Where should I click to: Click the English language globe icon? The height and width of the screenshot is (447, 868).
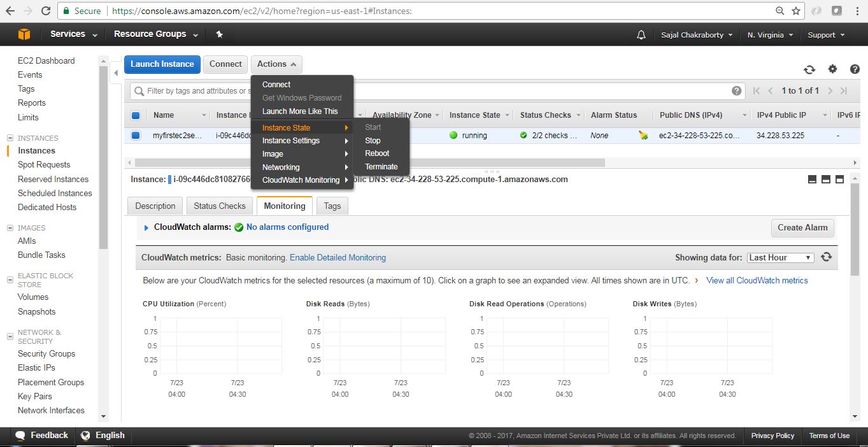[x=86, y=435]
